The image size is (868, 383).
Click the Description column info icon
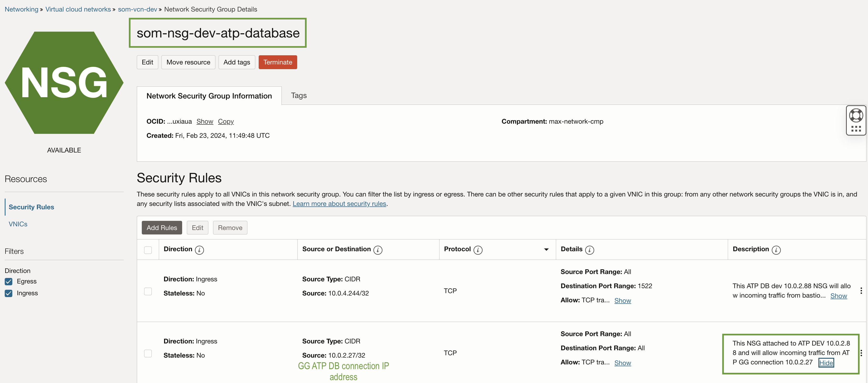point(776,250)
